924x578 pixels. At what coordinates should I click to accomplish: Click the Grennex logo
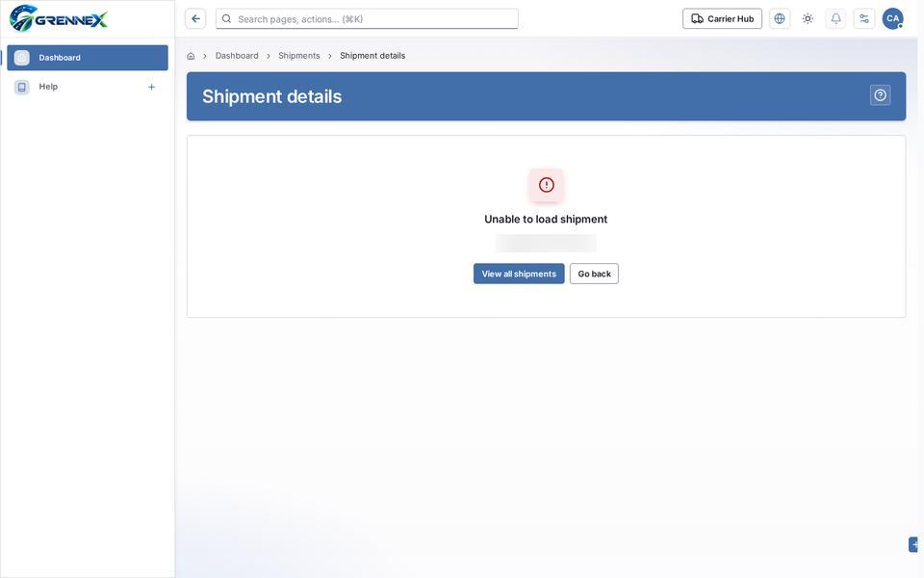(x=59, y=18)
